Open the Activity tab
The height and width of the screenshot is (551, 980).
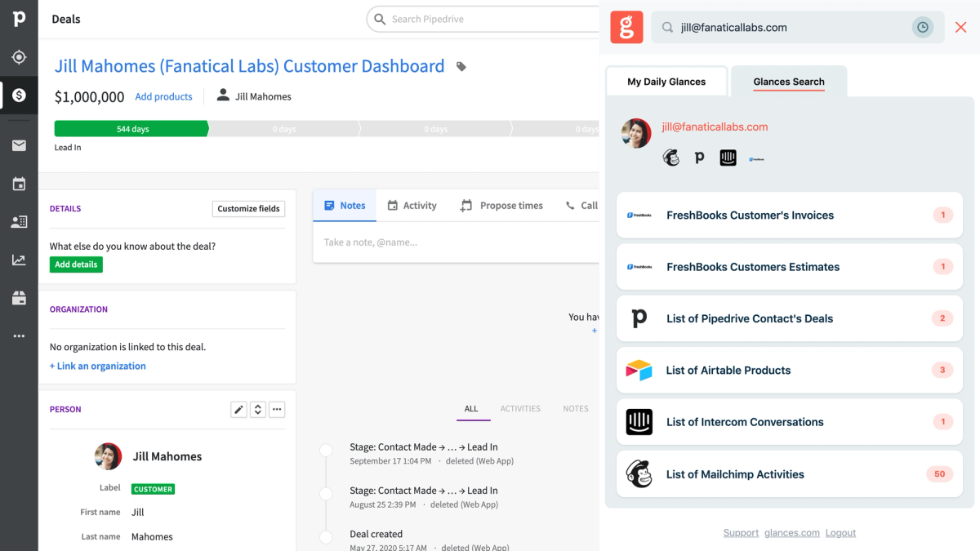[x=412, y=206]
